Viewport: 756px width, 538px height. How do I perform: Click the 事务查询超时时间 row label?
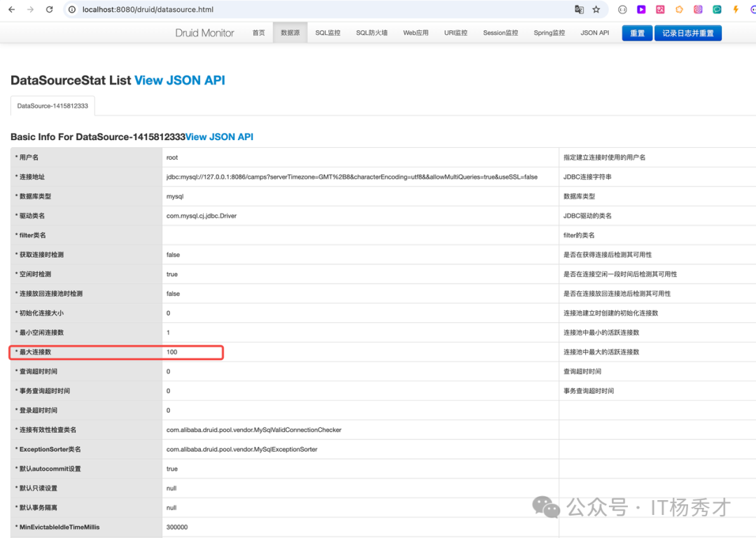[x=44, y=391]
